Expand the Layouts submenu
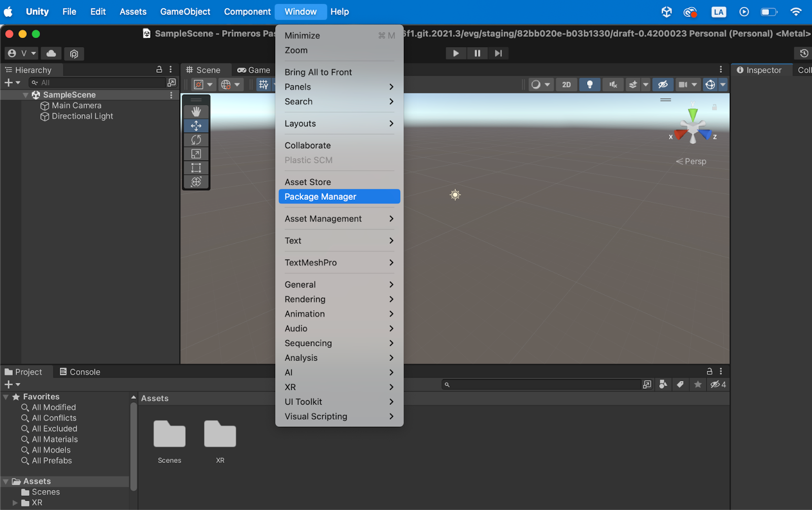This screenshot has height=510, width=812. [x=340, y=123]
